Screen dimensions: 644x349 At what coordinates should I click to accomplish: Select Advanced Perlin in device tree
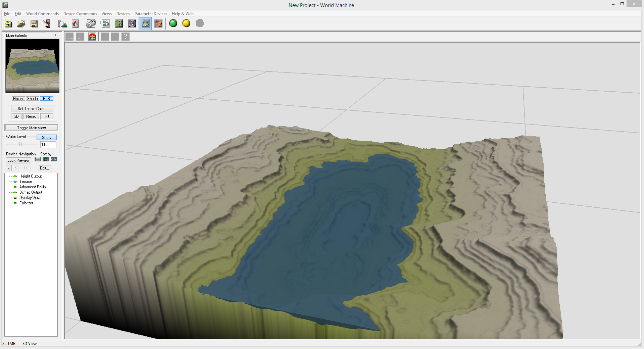(33, 187)
